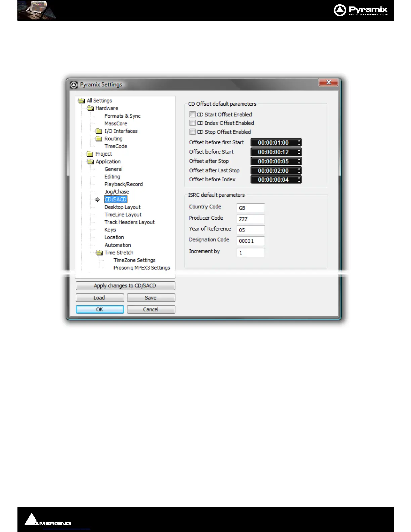
Task: Click the Save button
Action: [151, 298]
